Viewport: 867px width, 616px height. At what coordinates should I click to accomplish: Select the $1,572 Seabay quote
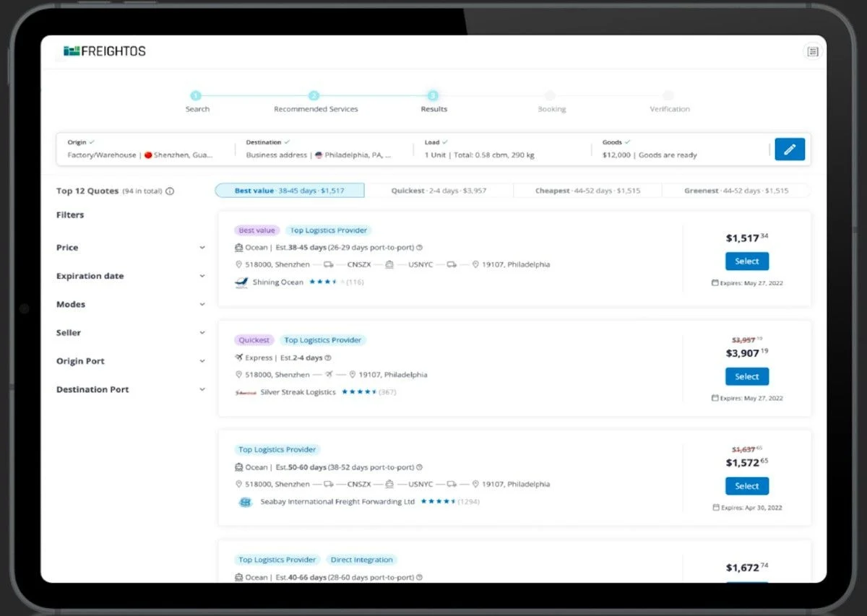(x=747, y=486)
